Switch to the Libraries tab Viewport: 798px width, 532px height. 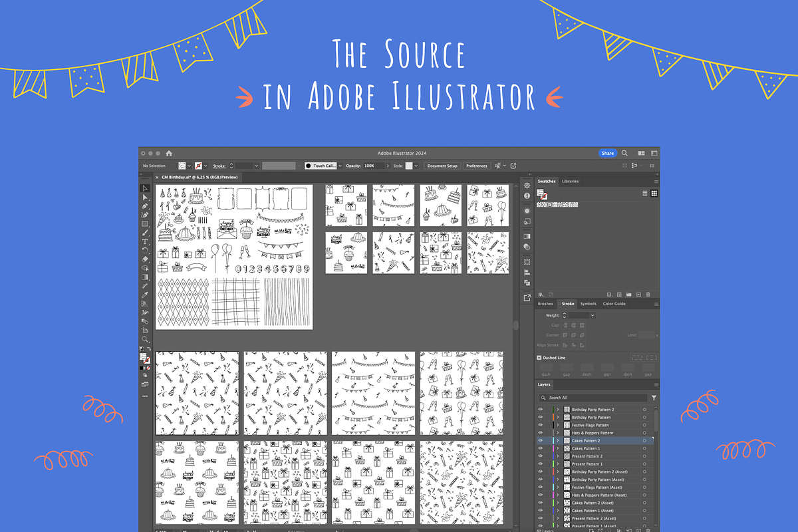(570, 181)
